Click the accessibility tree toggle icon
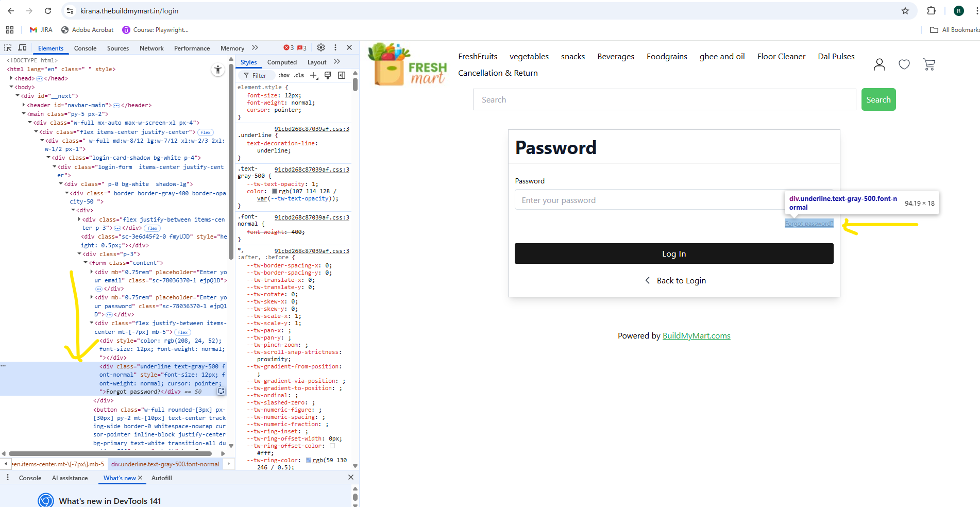The image size is (980, 507). [218, 70]
